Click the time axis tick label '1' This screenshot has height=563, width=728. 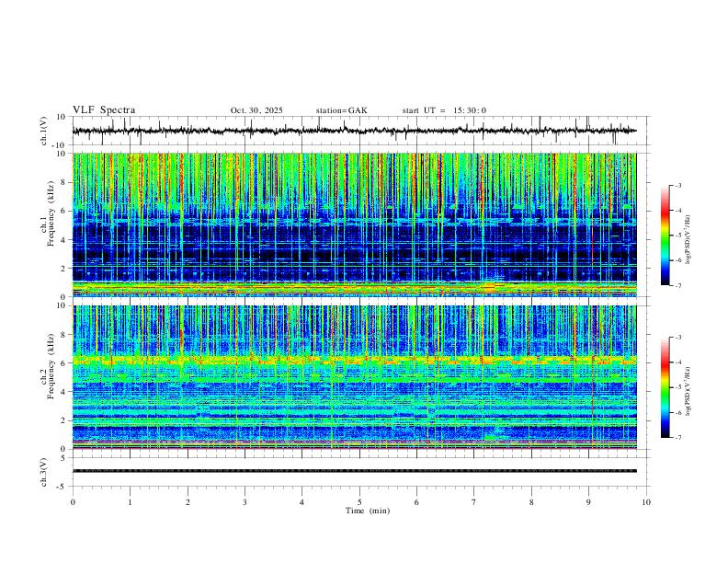point(130,502)
